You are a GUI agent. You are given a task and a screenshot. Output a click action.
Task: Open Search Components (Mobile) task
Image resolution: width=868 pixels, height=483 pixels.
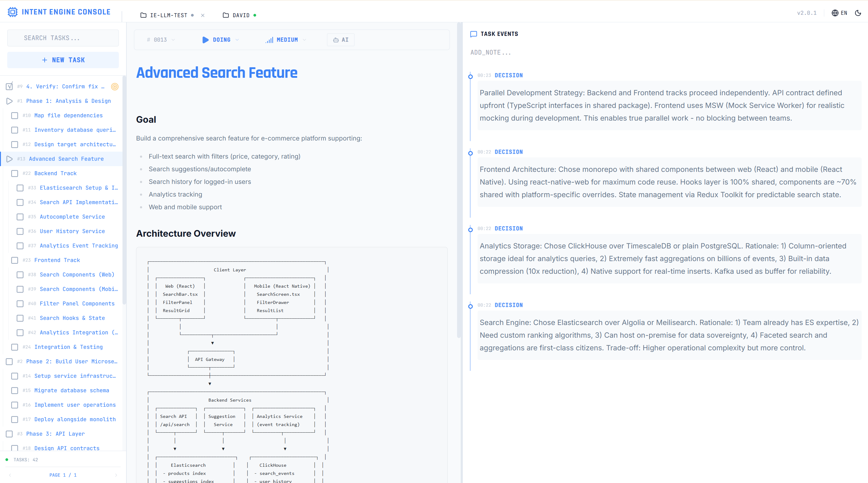click(79, 289)
